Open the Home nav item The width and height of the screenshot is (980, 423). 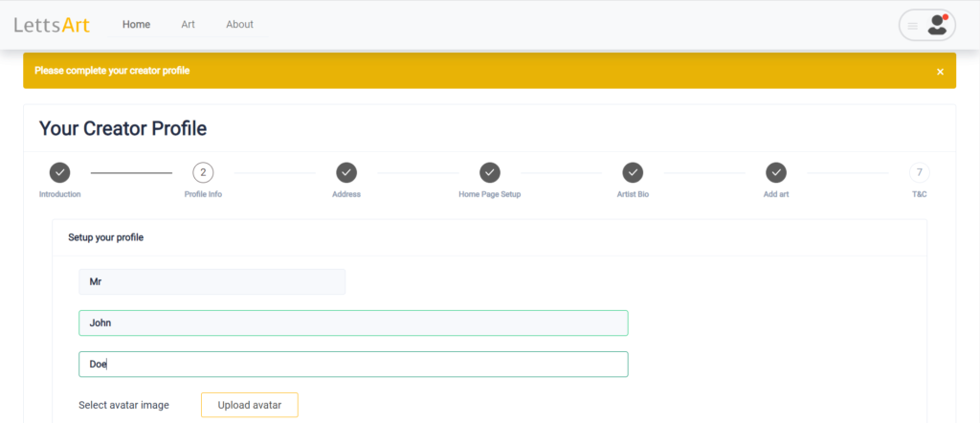(x=136, y=24)
